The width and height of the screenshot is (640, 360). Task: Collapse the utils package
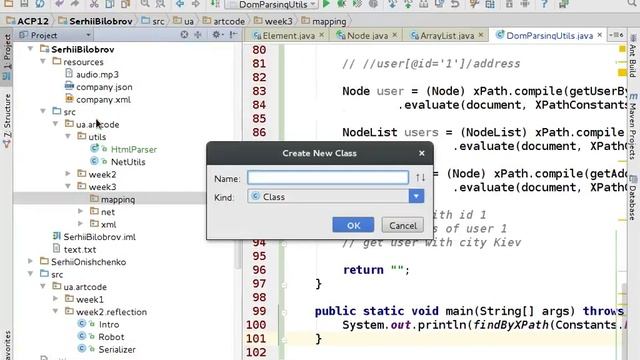(x=68, y=136)
